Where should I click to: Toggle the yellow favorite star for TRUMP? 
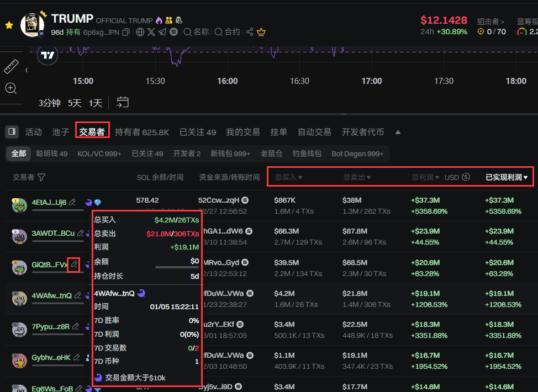pyautogui.click(x=9, y=25)
